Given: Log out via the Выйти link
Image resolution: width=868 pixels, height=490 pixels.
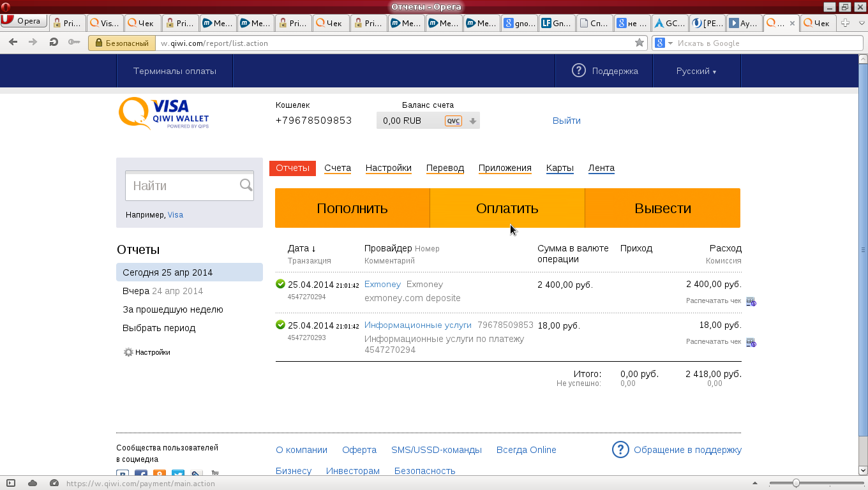Looking at the screenshot, I should [x=567, y=121].
